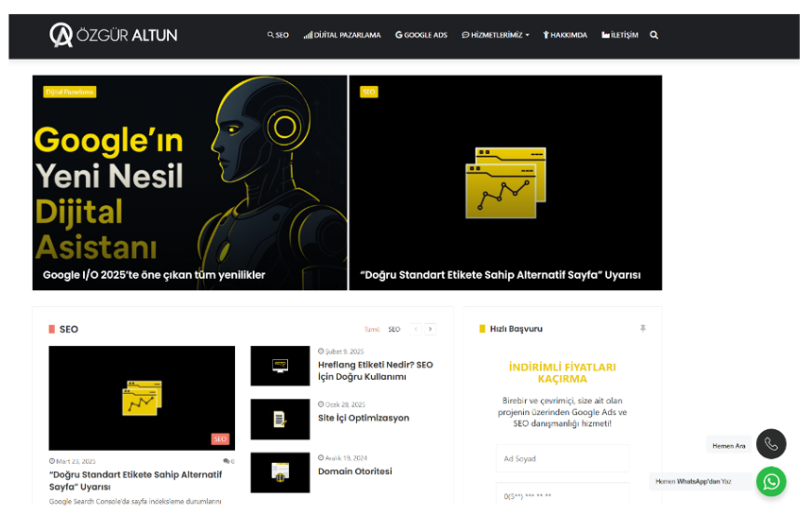Click red SEO badge on large post image
This screenshot has width=812, height=515.
pos(220,438)
